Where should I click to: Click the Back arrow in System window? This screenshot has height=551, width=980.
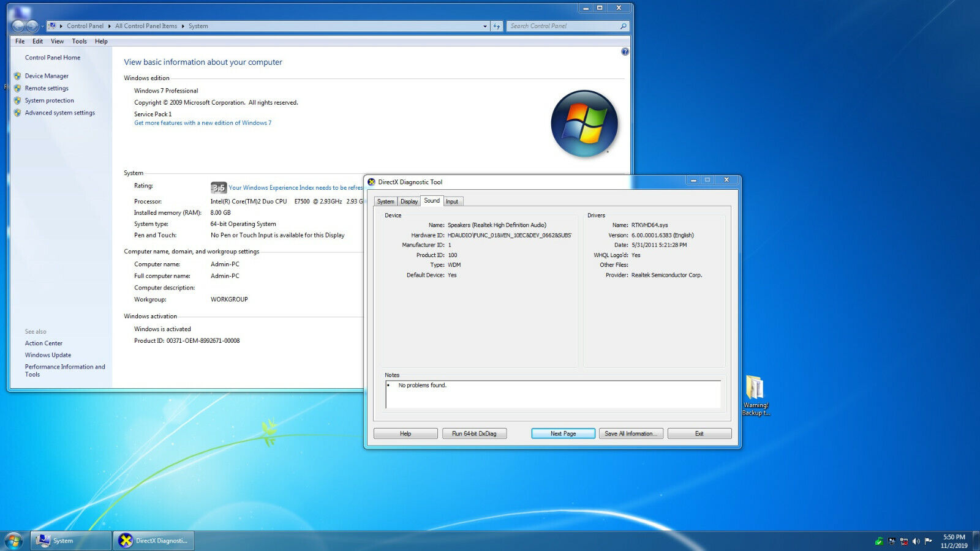18,26
